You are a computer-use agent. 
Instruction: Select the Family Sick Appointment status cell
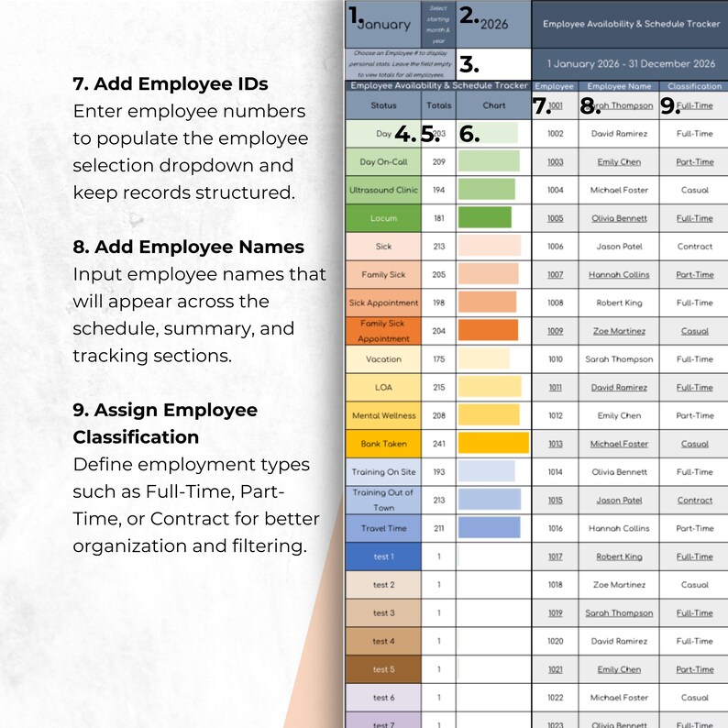click(x=383, y=331)
